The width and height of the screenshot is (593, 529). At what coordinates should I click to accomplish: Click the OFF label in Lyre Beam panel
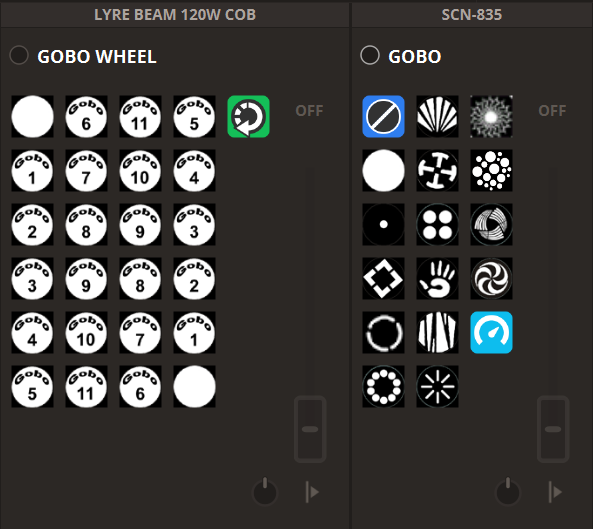pos(309,111)
